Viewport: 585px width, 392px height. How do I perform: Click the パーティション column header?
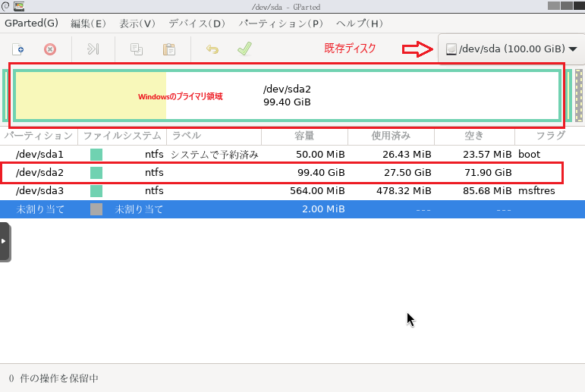[x=39, y=136]
